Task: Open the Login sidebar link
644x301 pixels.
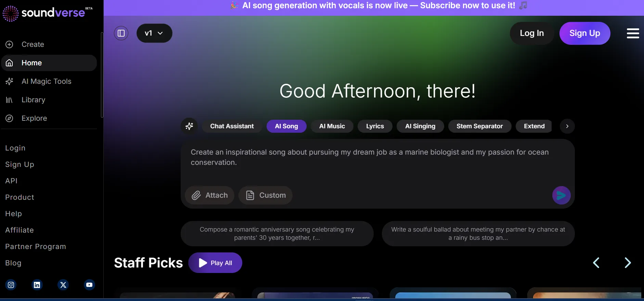Action: tap(15, 148)
